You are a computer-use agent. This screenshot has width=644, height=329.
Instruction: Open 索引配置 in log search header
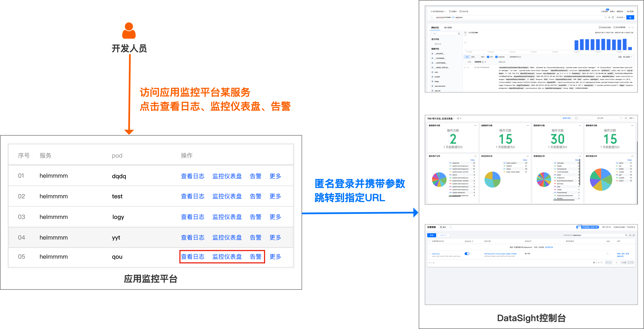tap(630, 11)
